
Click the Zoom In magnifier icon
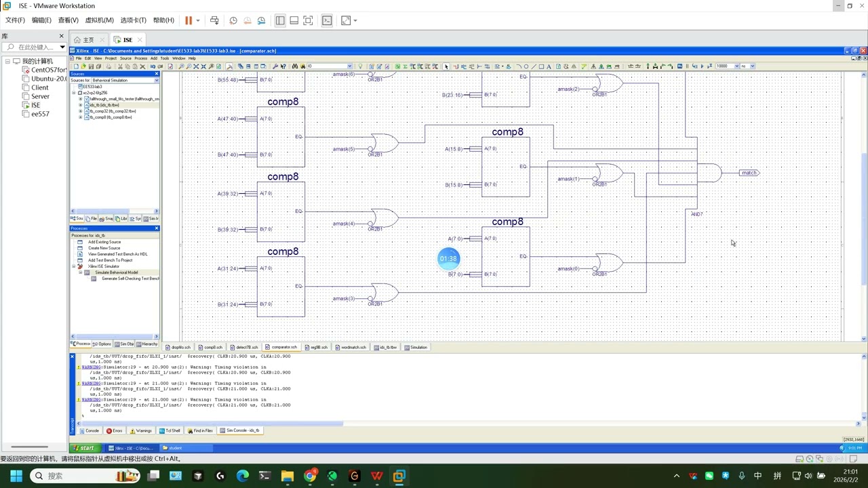click(x=181, y=66)
